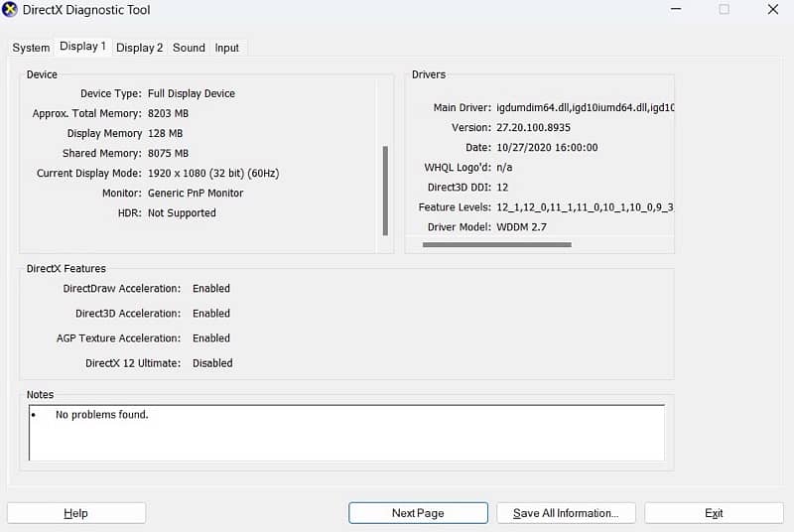Click the Drivers panel horizontal scrollbar

click(496, 244)
